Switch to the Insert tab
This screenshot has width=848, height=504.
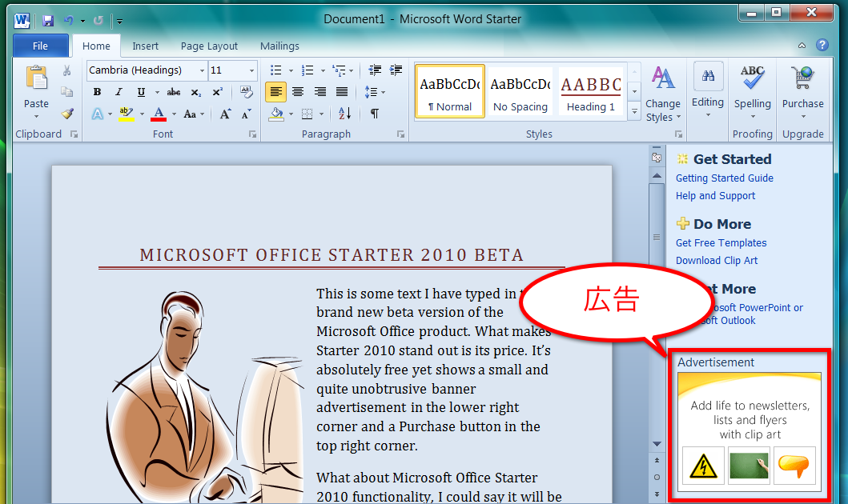pyautogui.click(x=146, y=46)
